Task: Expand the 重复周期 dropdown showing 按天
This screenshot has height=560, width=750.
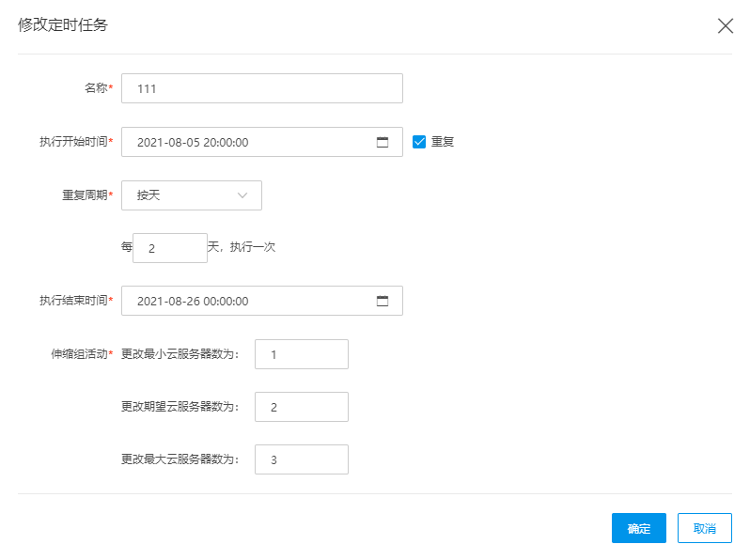Action: click(192, 195)
